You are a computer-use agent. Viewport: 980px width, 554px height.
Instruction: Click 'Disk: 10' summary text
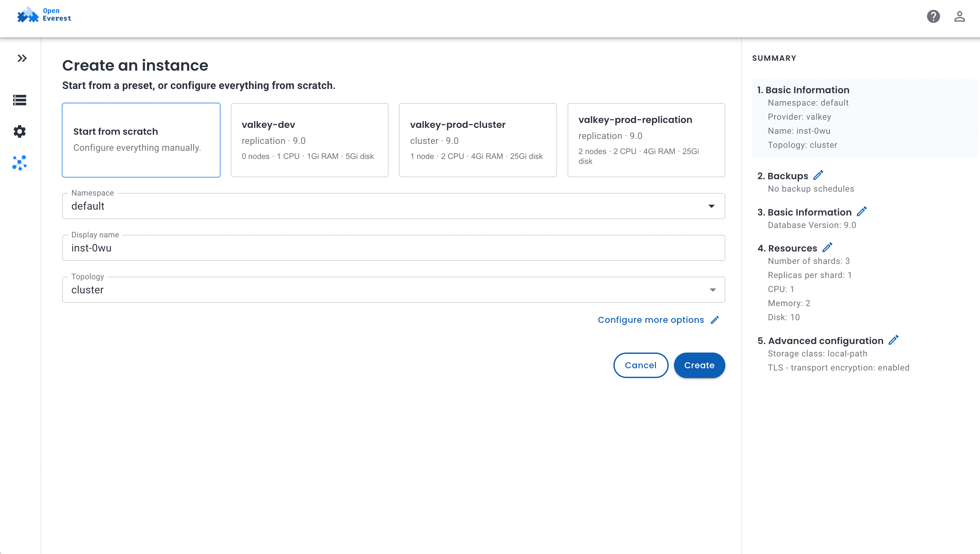[x=784, y=317]
